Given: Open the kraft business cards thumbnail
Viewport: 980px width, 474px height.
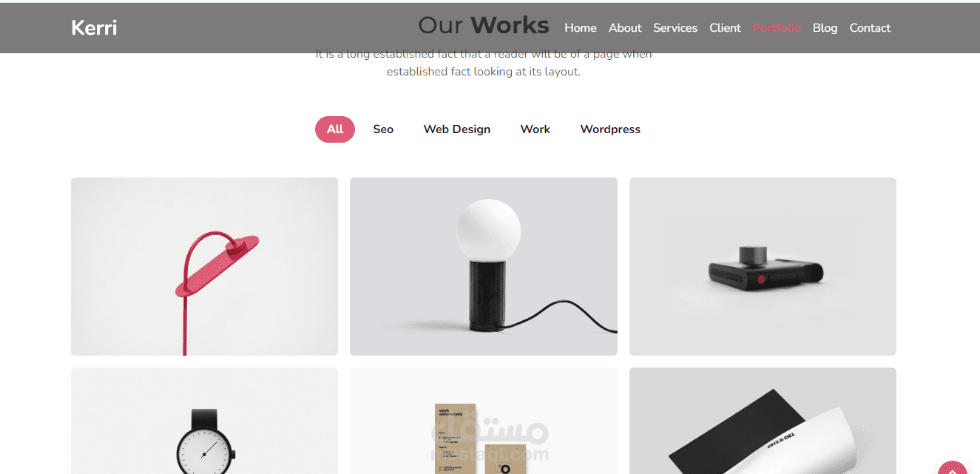Looking at the screenshot, I should coord(484,421).
